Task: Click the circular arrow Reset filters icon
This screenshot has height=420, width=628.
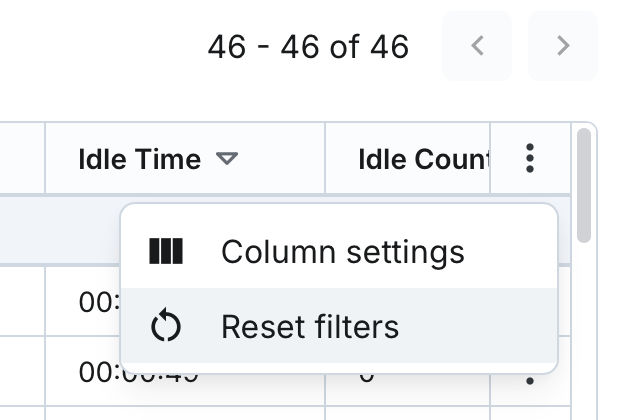Action: tap(166, 327)
